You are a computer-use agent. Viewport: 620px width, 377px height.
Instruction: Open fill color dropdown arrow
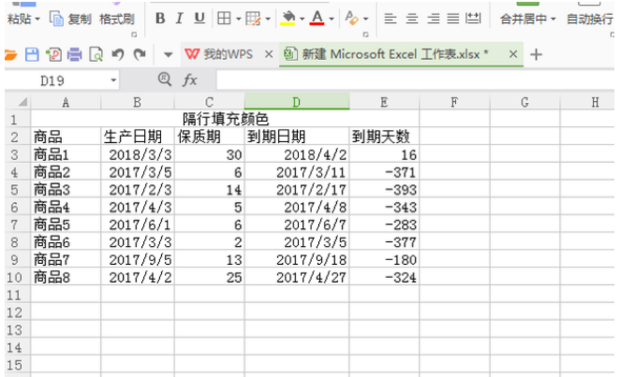tap(302, 19)
